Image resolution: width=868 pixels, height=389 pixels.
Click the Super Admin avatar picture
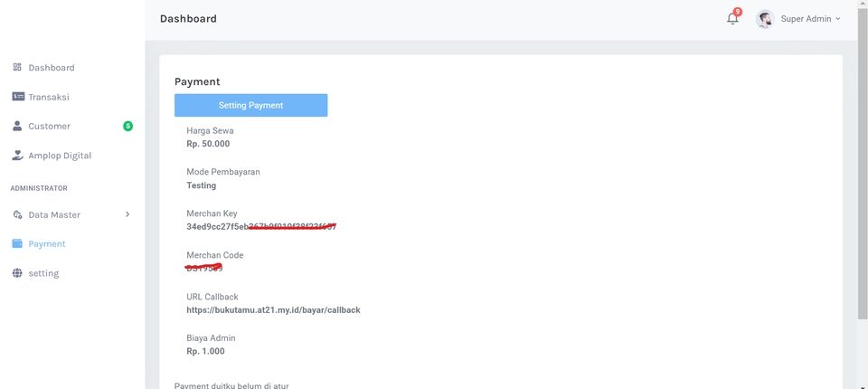[765, 19]
